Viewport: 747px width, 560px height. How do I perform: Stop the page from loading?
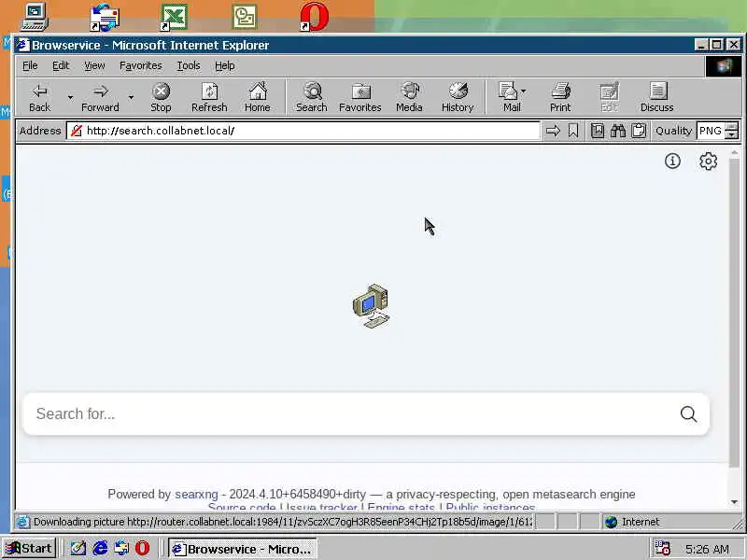pos(161,97)
